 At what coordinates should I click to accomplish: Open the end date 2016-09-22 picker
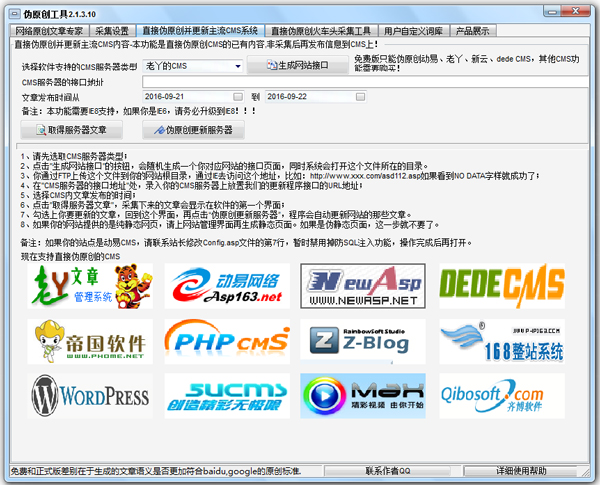[360, 96]
